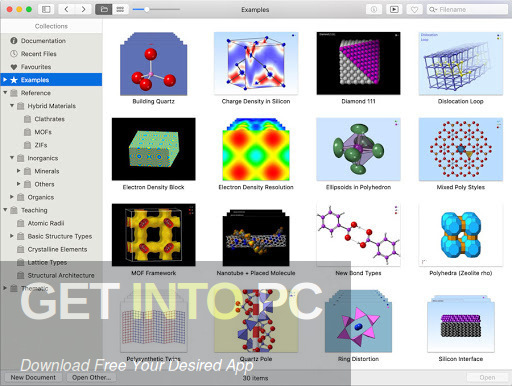Select the Atomic Radii folder
This screenshot has height=386, width=512.
[51, 223]
